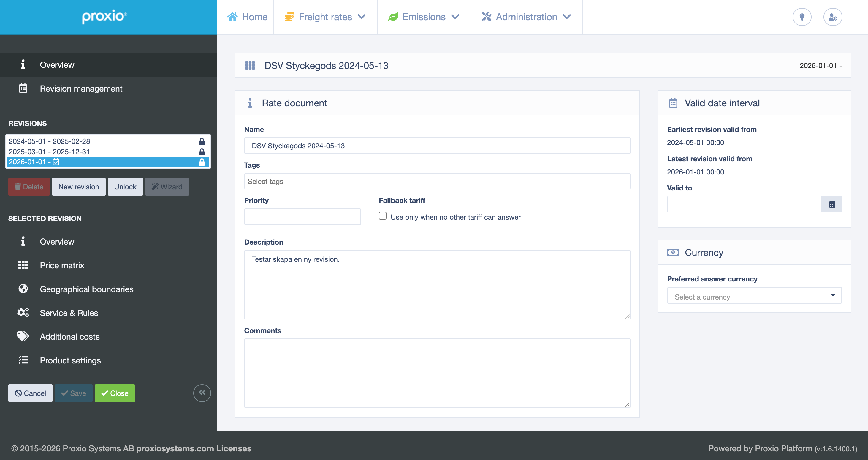Open Revision management
The height and width of the screenshot is (460, 868).
coord(109,88)
